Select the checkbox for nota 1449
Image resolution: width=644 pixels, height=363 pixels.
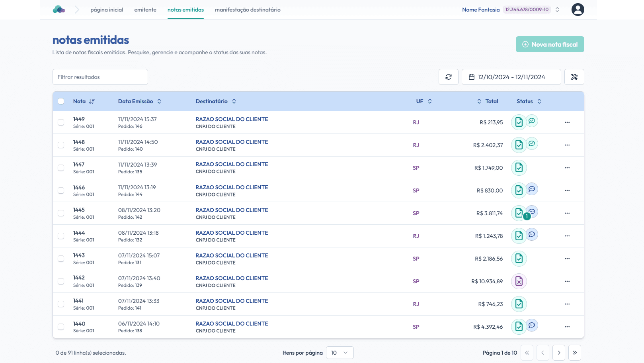[x=61, y=122]
